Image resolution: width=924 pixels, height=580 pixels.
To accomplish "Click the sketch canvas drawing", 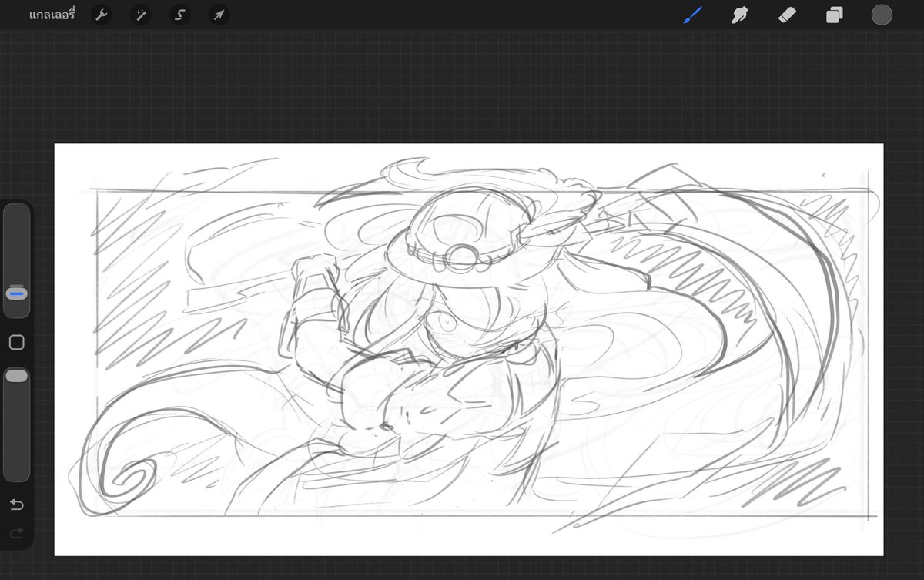I will (469, 350).
